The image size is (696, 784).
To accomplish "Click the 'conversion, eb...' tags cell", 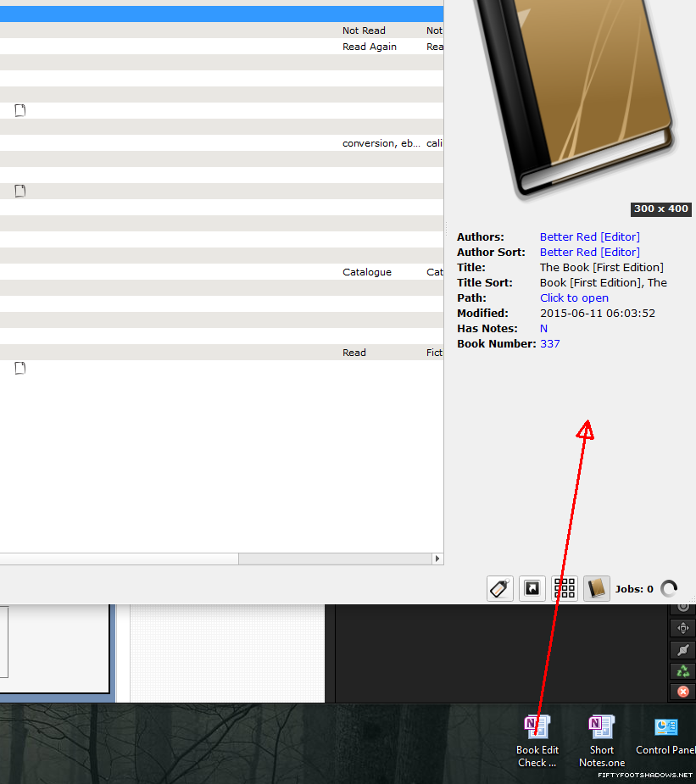I will [381, 143].
